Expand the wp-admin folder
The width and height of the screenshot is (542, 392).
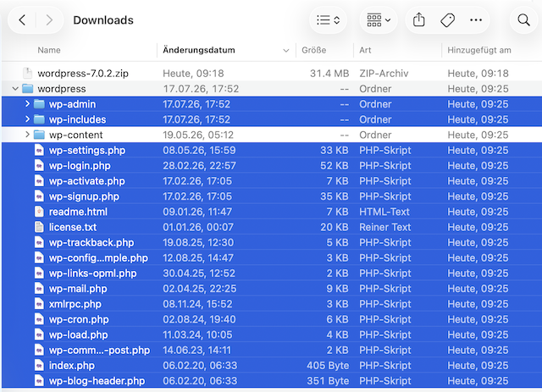[x=27, y=103]
